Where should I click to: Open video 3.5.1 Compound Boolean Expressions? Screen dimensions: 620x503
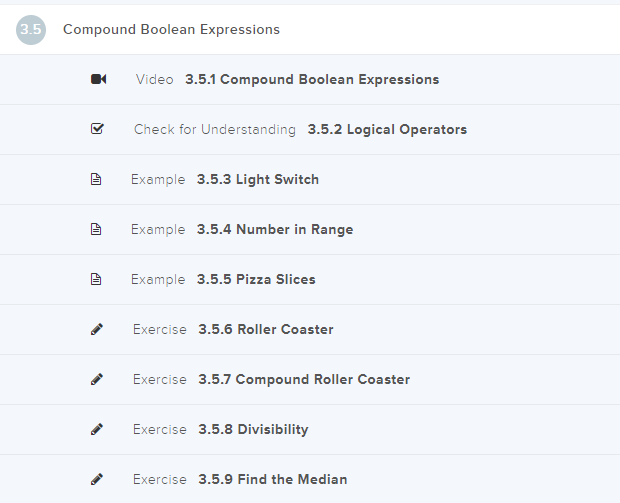[x=311, y=80]
